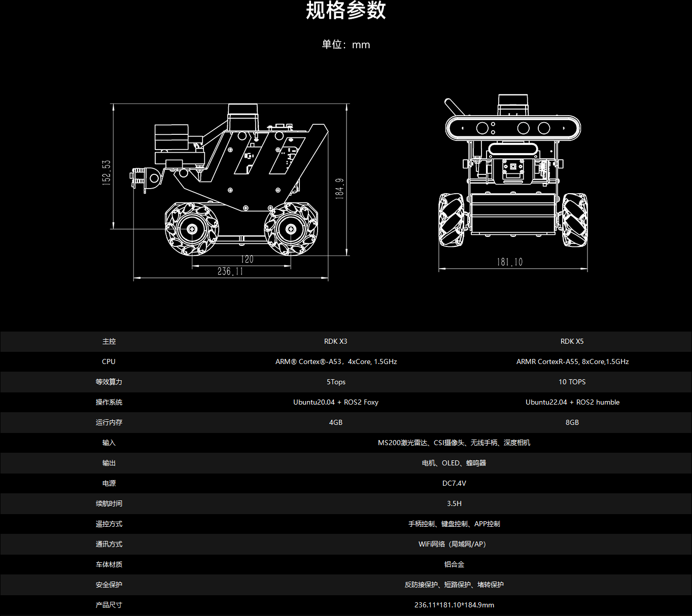Click the 规格参数 page title
692x616 pixels.
coord(345,11)
